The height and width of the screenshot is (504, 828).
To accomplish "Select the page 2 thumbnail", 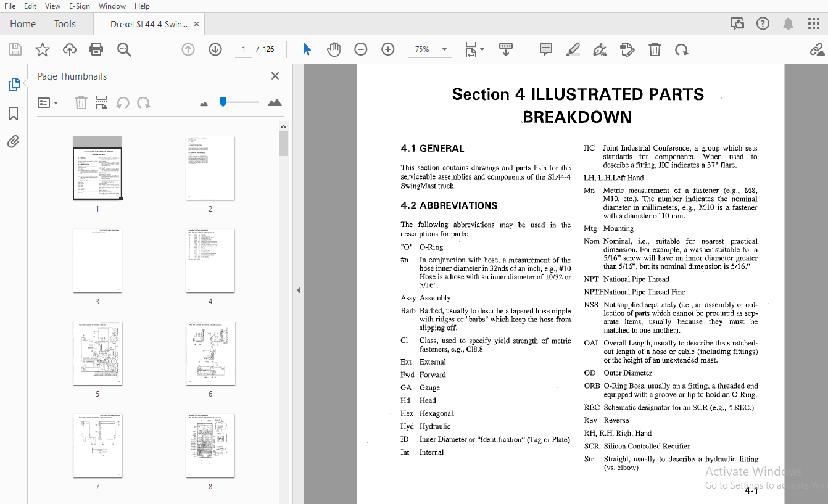I will (210, 168).
